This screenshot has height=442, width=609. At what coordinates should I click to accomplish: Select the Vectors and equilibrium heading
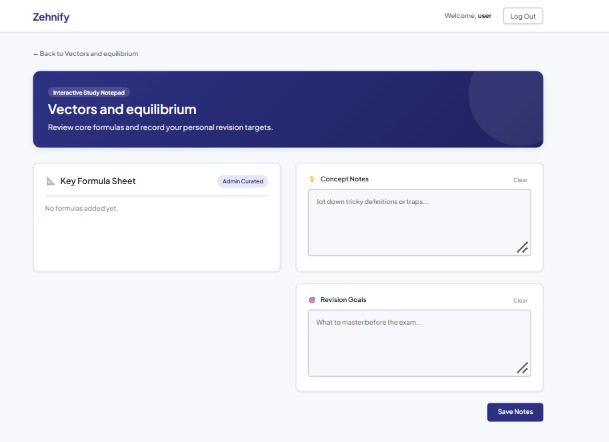(x=122, y=109)
